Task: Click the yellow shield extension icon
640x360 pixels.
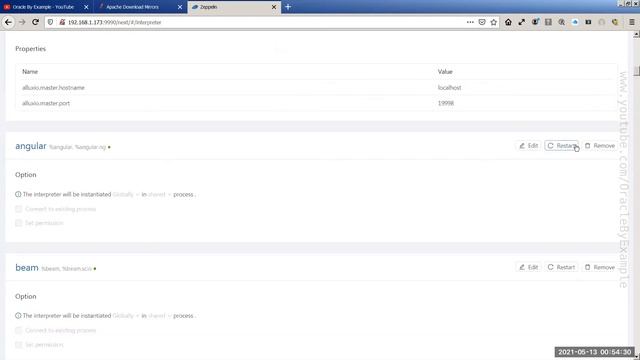Action: point(615,22)
